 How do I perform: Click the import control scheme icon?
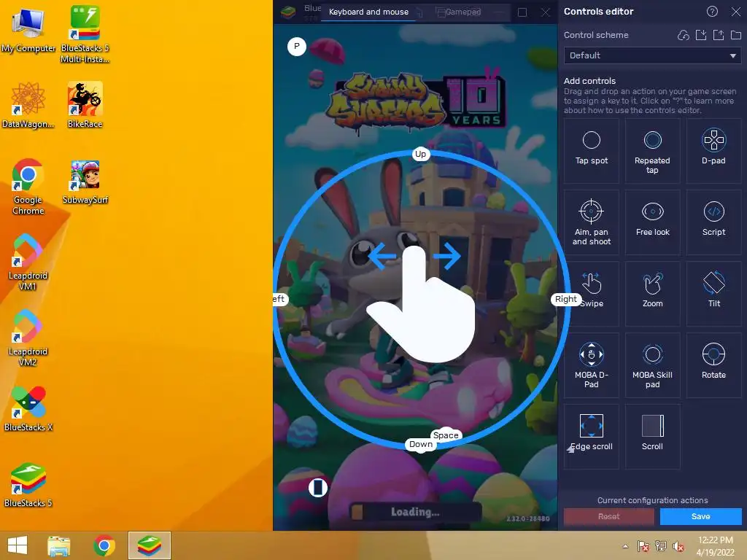pos(701,35)
